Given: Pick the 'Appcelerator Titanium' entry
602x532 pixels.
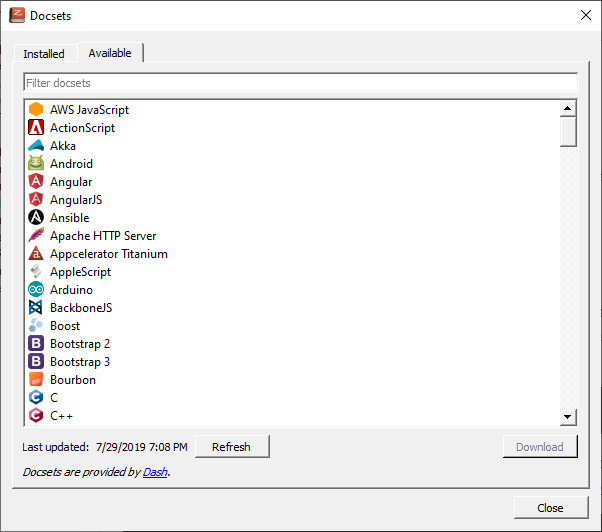Looking at the screenshot, I should (x=109, y=254).
